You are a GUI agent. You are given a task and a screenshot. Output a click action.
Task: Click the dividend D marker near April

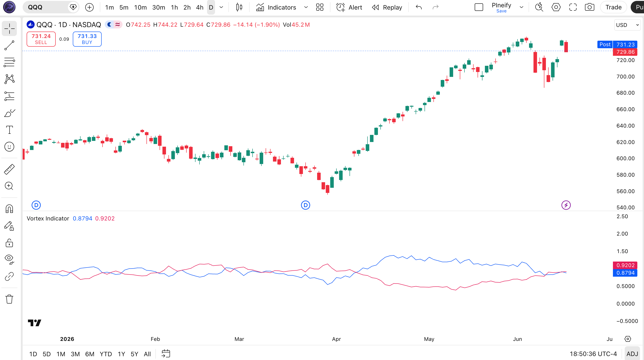[x=306, y=205]
